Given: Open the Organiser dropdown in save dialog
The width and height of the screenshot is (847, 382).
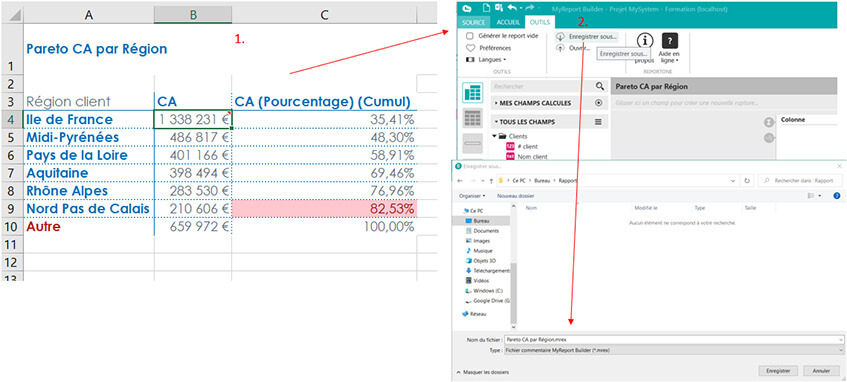Looking at the screenshot, I should (472, 196).
